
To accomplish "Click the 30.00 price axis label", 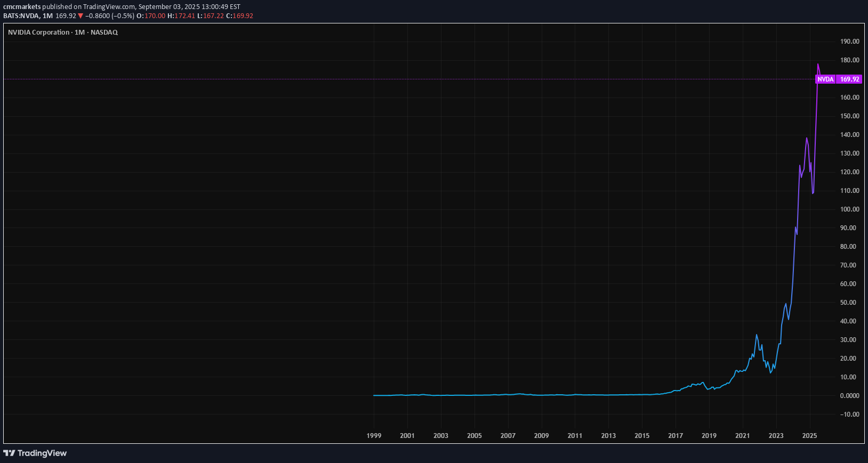I will click(x=848, y=340).
